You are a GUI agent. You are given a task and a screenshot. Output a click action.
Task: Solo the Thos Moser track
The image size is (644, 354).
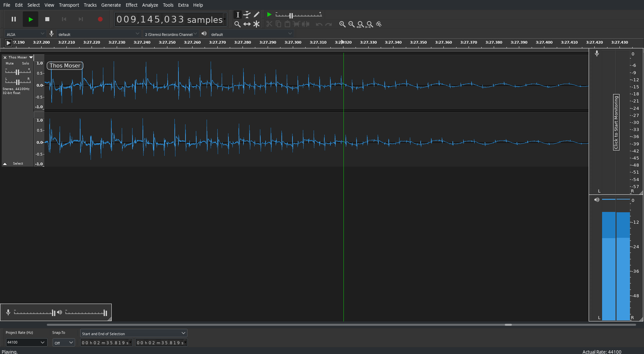point(25,63)
